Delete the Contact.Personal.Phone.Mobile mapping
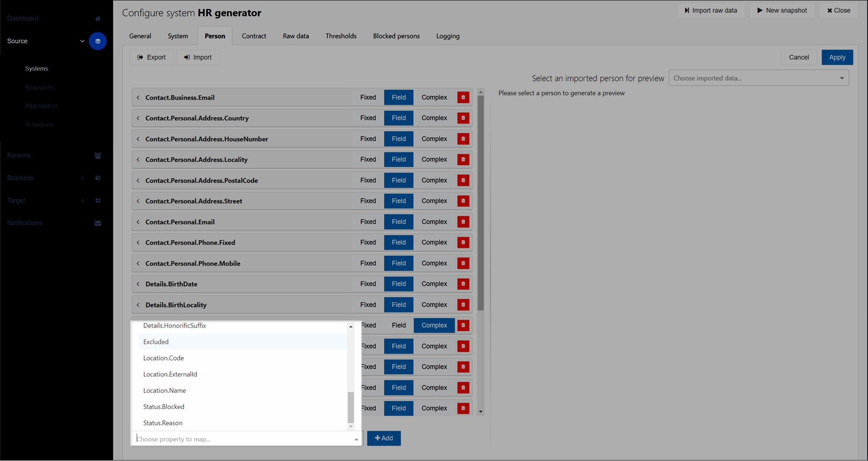Viewport: 868px width, 461px height. (463, 263)
